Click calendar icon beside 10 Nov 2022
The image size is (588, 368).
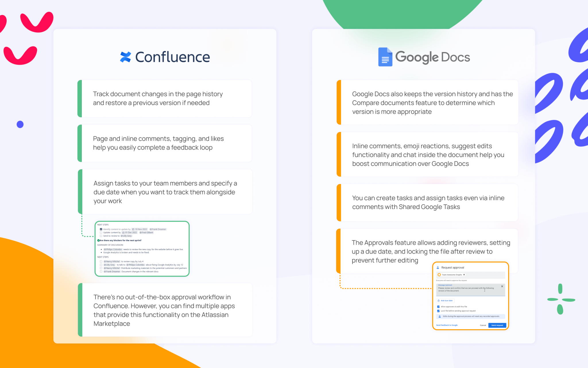(133, 229)
